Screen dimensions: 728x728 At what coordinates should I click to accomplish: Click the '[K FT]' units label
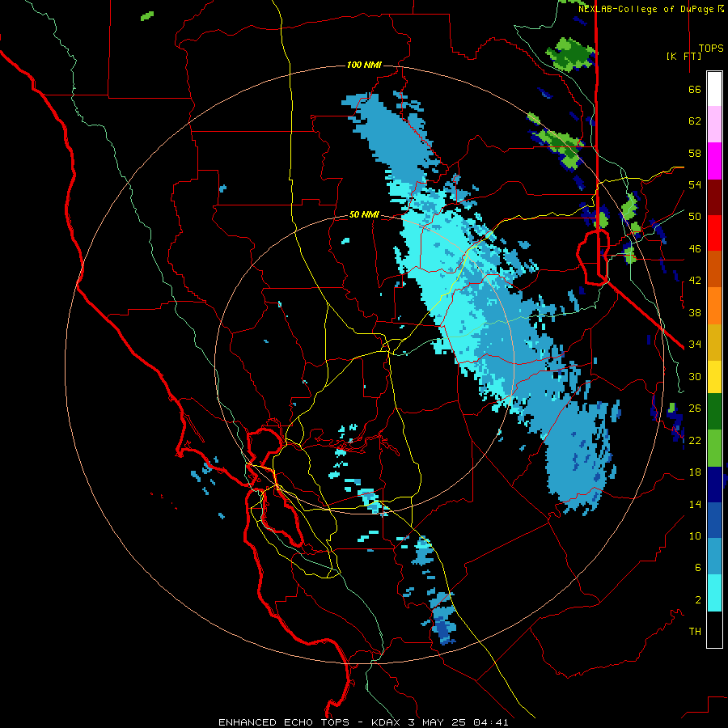684,56
